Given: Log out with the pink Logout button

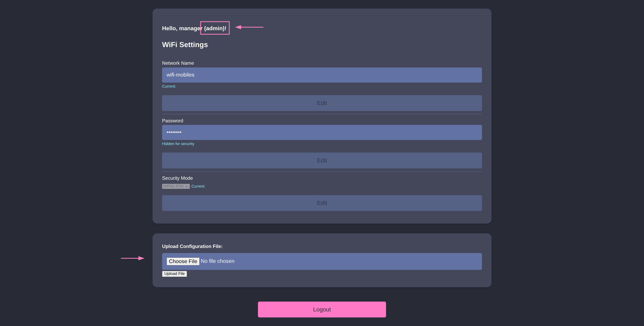Looking at the screenshot, I should click(x=322, y=309).
